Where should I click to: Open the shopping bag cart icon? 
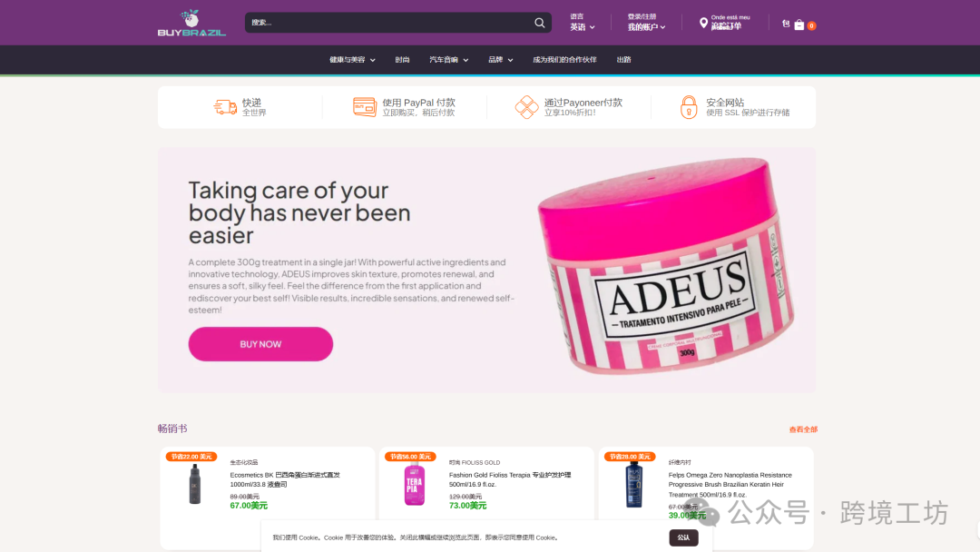799,25
